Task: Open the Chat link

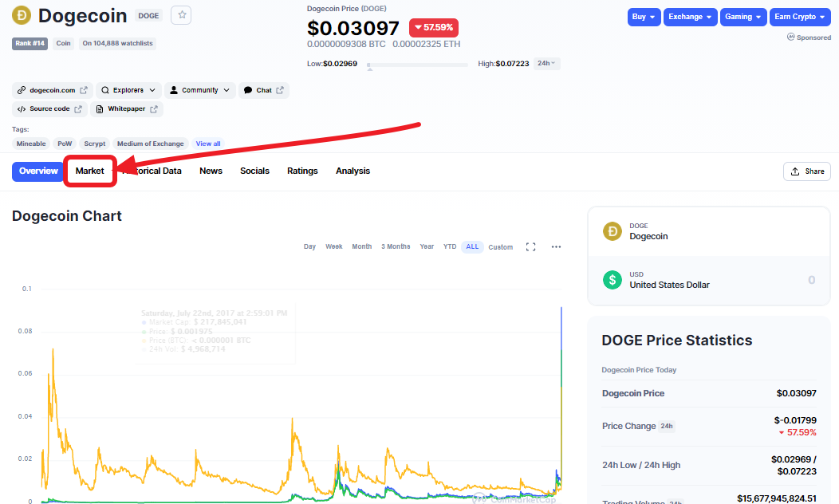Action: pyautogui.click(x=264, y=90)
